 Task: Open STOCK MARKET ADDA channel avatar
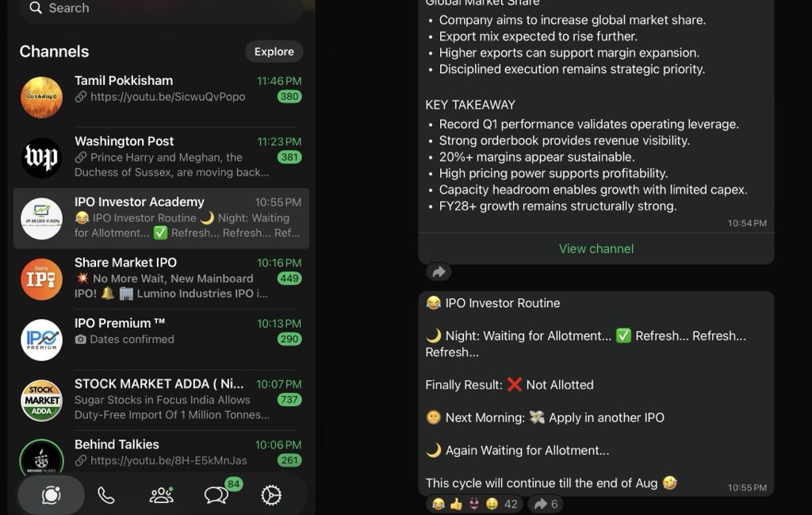(x=41, y=400)
